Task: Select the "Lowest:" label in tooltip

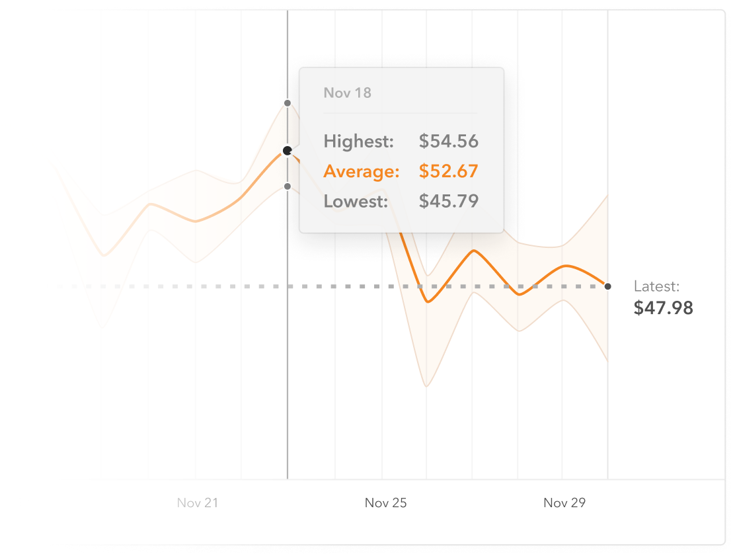Action: click(356, 201)
